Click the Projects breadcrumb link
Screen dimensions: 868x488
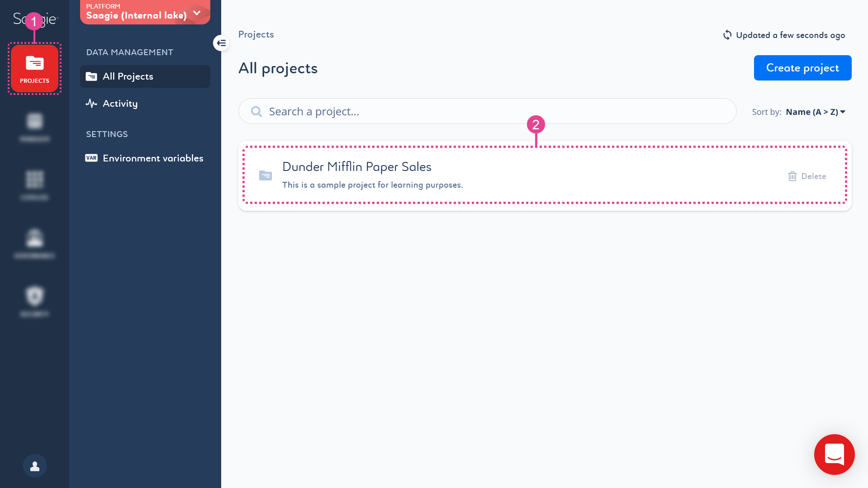coord(256,35)
